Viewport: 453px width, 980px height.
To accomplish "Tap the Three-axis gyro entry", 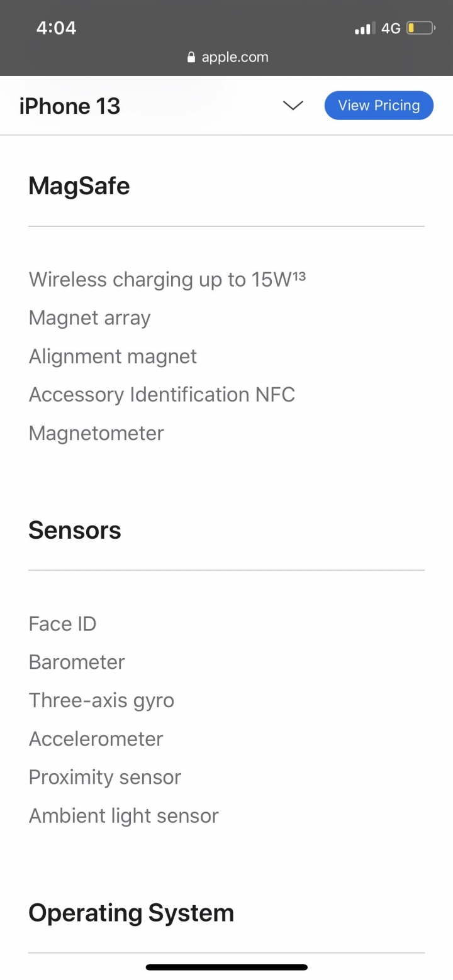I will point(101,700).
